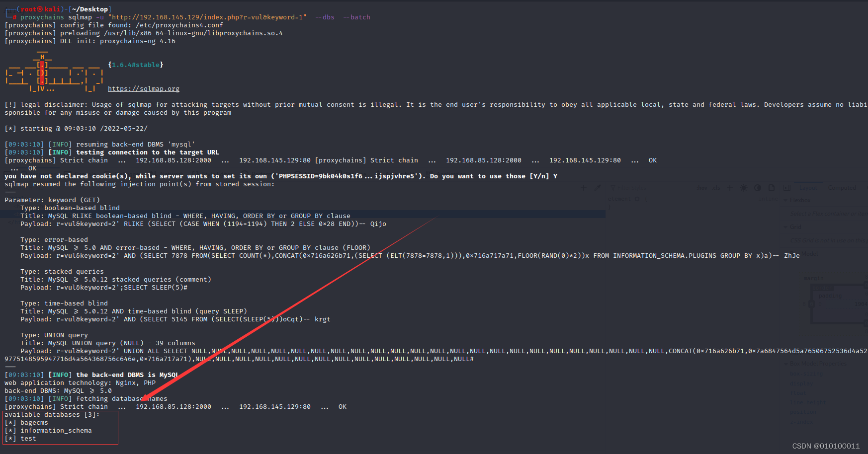The width and height of the screenshot is (868, 454).
Task: Click the MySQL UNION query 39 columns title
Action: (108, 343)
